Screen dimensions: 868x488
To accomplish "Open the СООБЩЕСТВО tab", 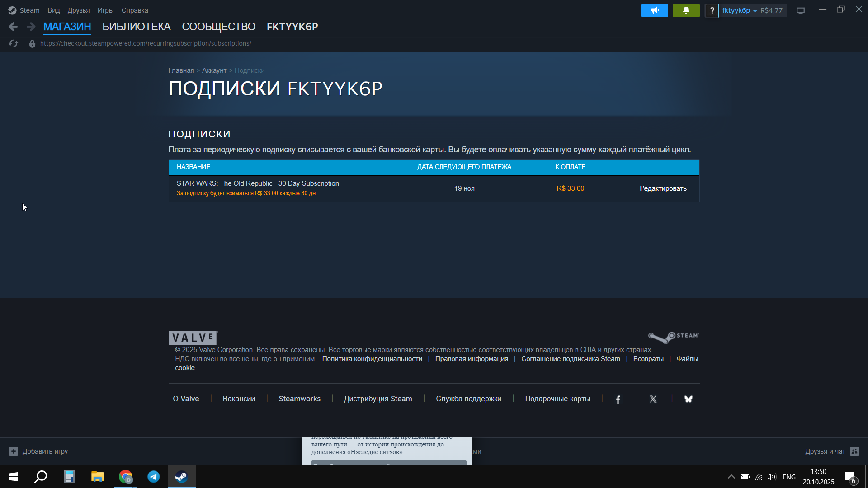I will (x=218, y=27).
